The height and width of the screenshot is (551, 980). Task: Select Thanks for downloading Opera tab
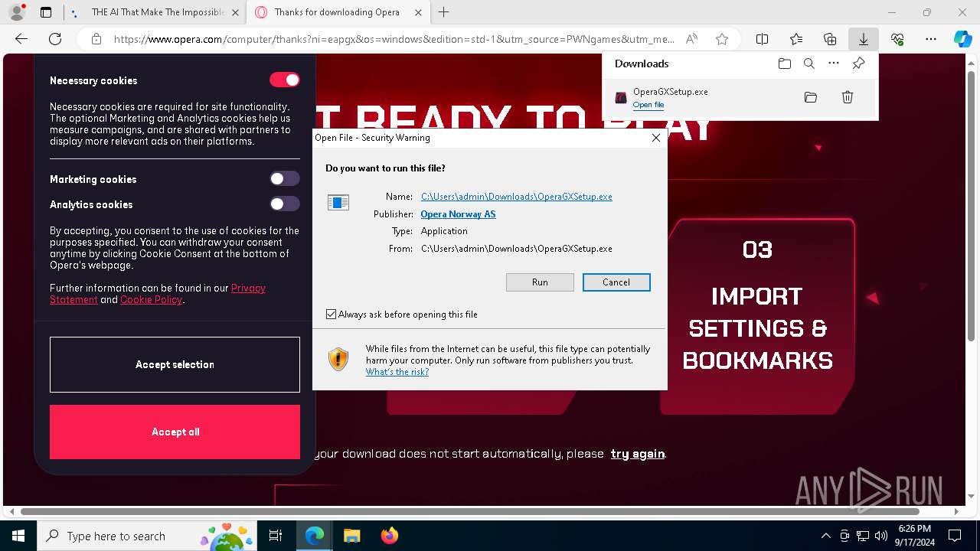tap(337, 12)
